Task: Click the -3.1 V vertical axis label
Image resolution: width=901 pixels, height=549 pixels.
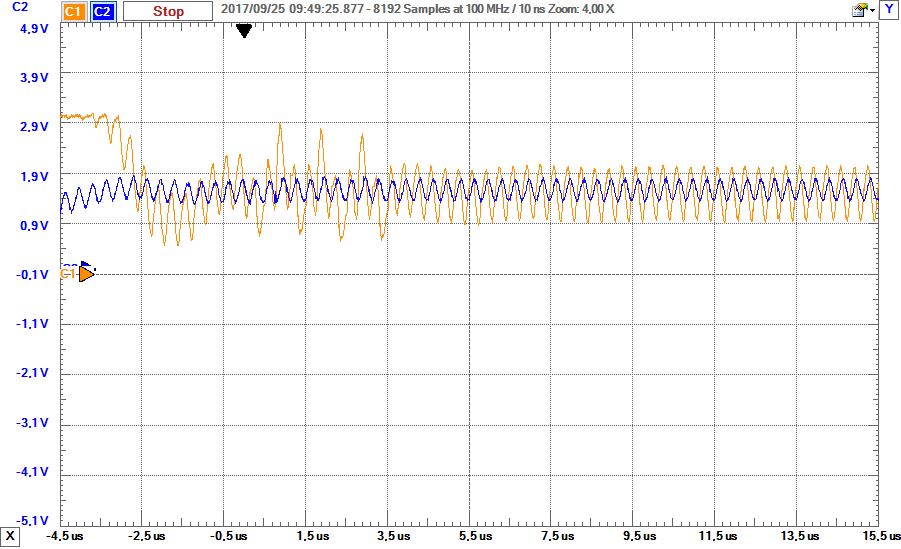Action: 32,423
